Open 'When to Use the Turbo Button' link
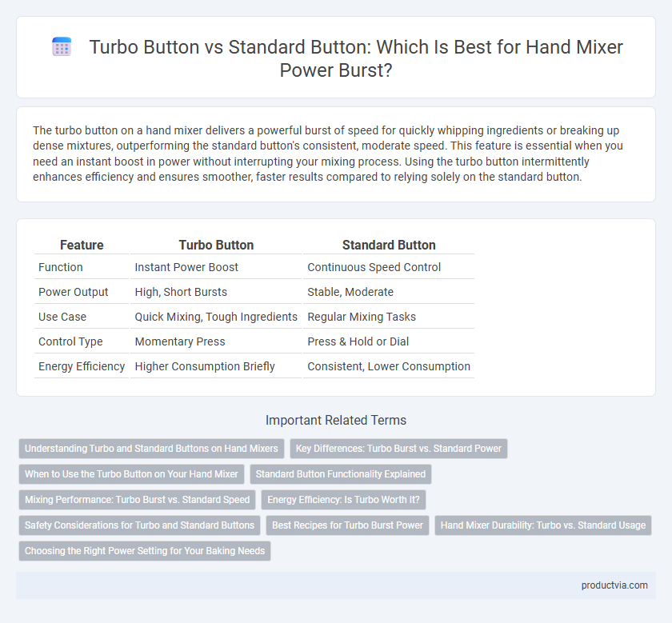 coord(131,474)
